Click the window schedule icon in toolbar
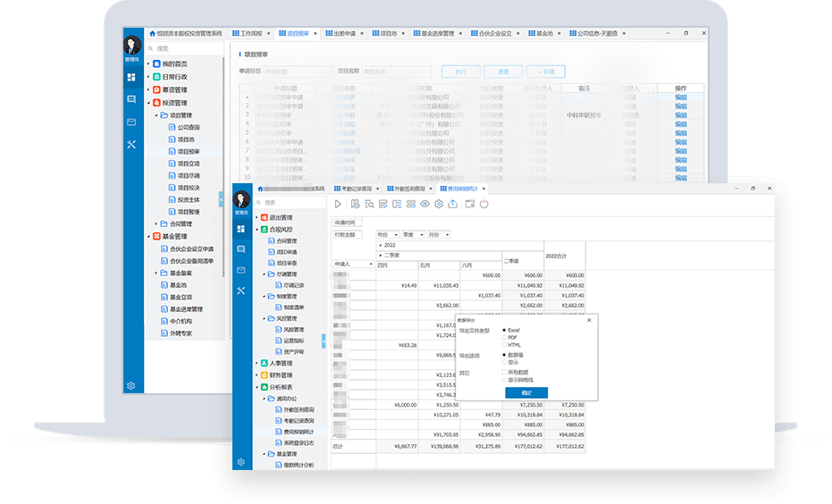Viewport: 832px width, 504px height. (469, 204)
